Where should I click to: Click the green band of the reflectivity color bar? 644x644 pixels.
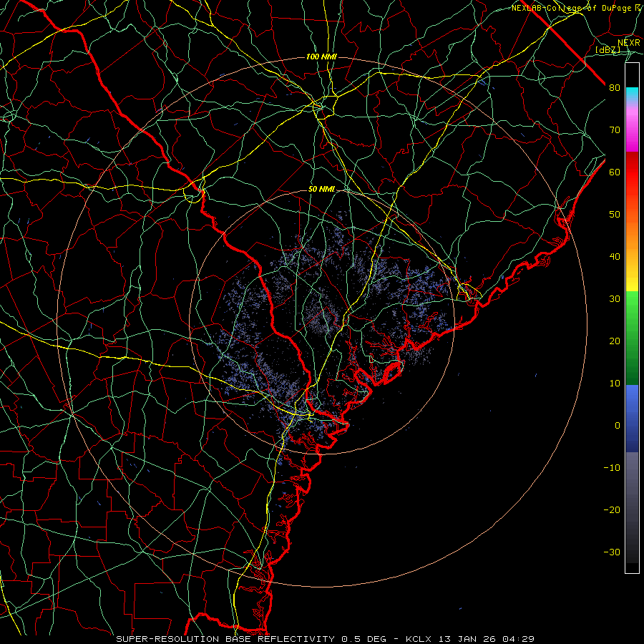point(632,338)
